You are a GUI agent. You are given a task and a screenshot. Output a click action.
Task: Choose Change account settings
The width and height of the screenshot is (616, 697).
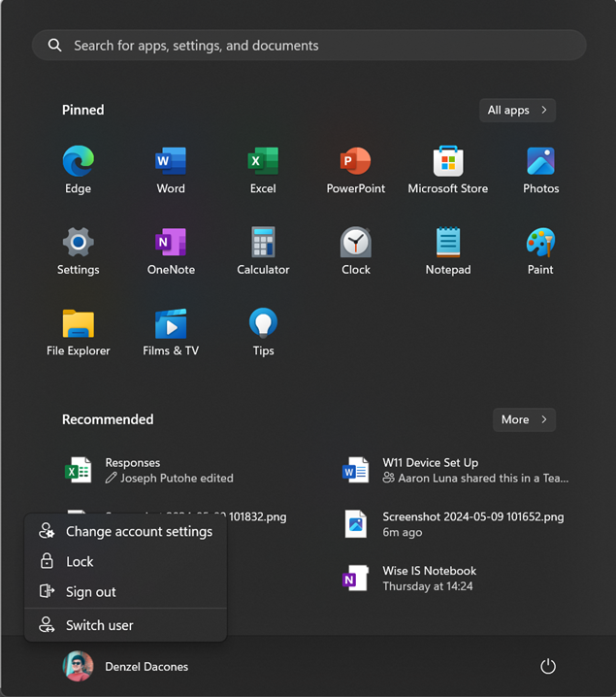(x=125, y=531)
